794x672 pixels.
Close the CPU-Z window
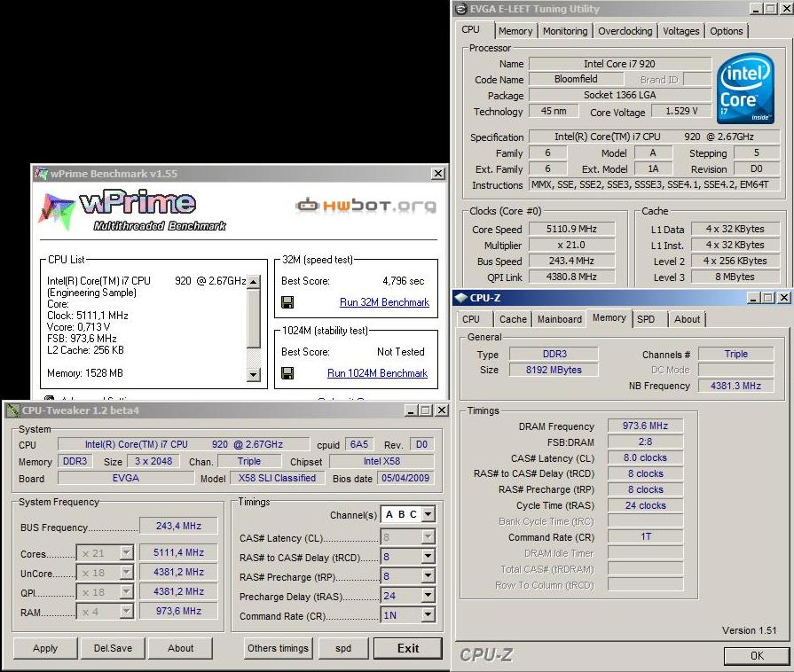pos(784,298)
